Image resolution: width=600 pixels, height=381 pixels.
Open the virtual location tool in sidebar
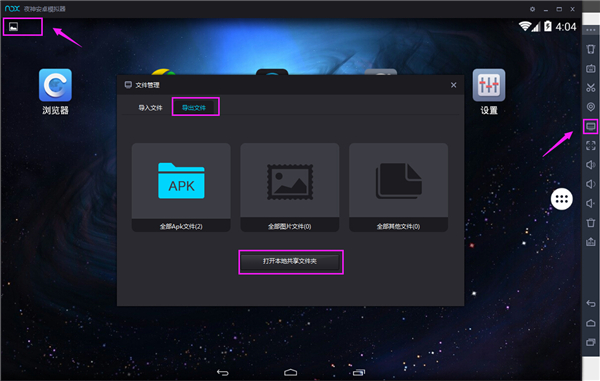tap(590, 107)
